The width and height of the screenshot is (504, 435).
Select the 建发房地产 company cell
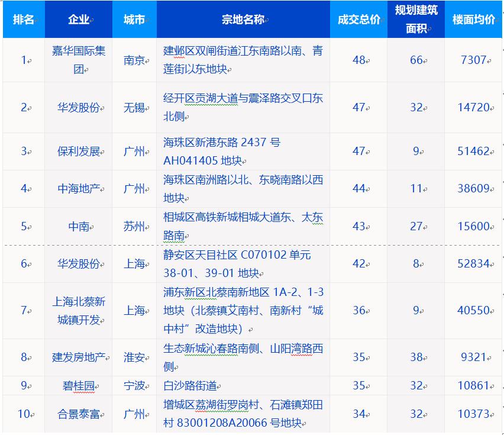[x=78, y=357]
